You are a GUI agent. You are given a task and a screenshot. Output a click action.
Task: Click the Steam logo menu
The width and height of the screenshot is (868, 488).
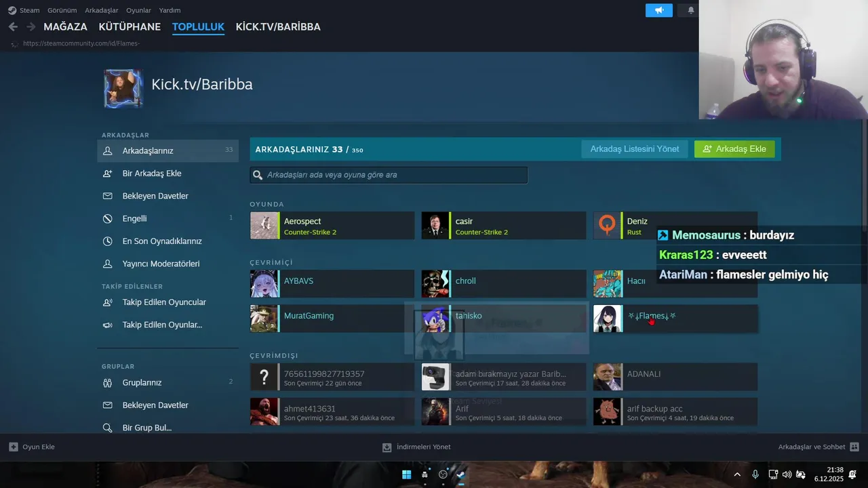(x=12, y=10)
